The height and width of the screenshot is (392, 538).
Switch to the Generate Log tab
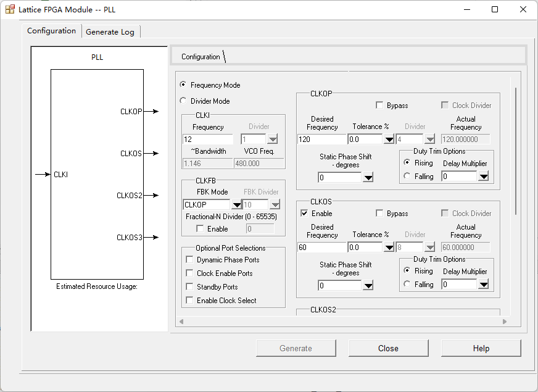click(x=110, y=31)
